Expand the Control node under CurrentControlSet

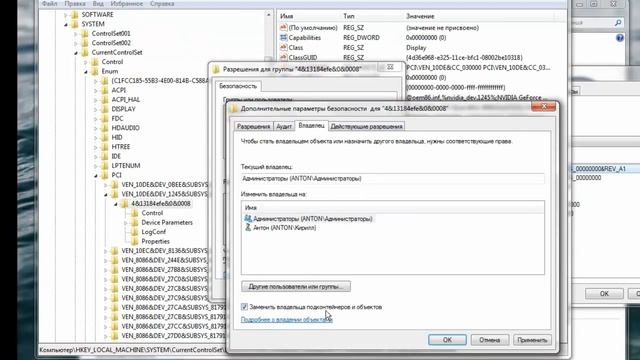click(x=86, y=62)
